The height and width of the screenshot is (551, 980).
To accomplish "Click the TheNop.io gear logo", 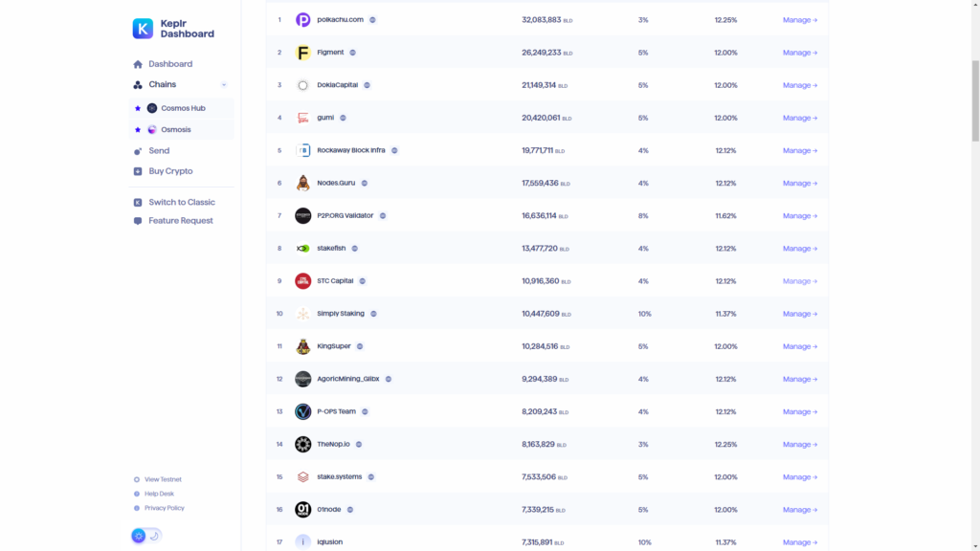I will tap(302, 445).
